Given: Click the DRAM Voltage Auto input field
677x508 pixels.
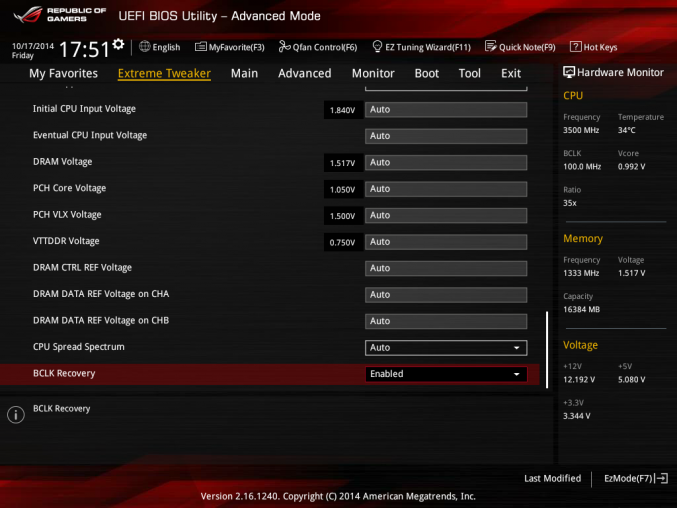Looking at the screenshot, I should tap(446, 163).
